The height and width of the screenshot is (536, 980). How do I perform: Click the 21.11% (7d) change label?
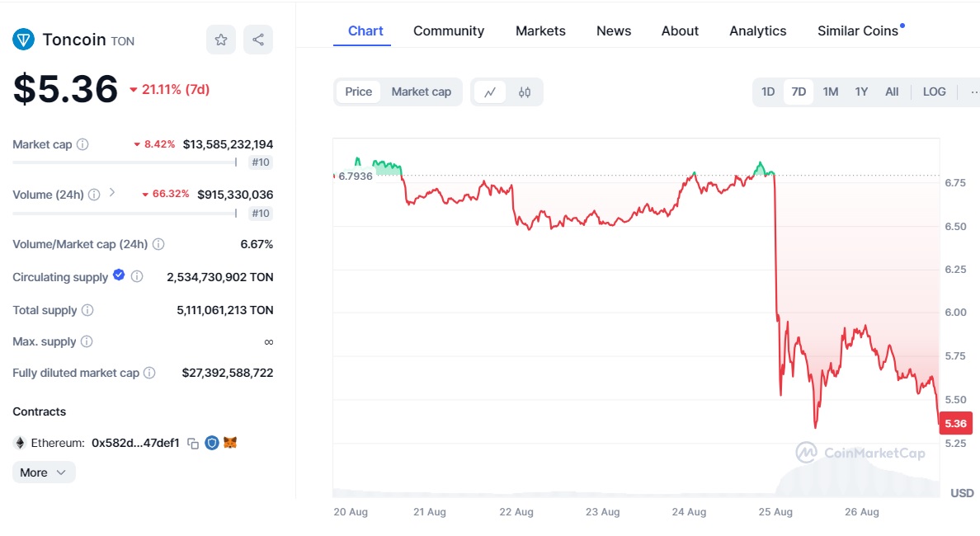(x=170, y=89)
